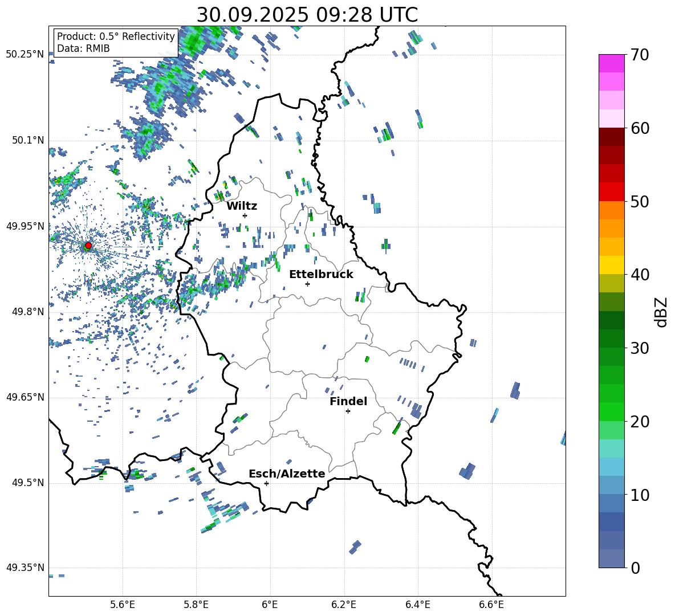Click the Ettelbruck city label
The width and height of the screenshot is (675, 616).
pyautogui.click(x=321, y=274)
